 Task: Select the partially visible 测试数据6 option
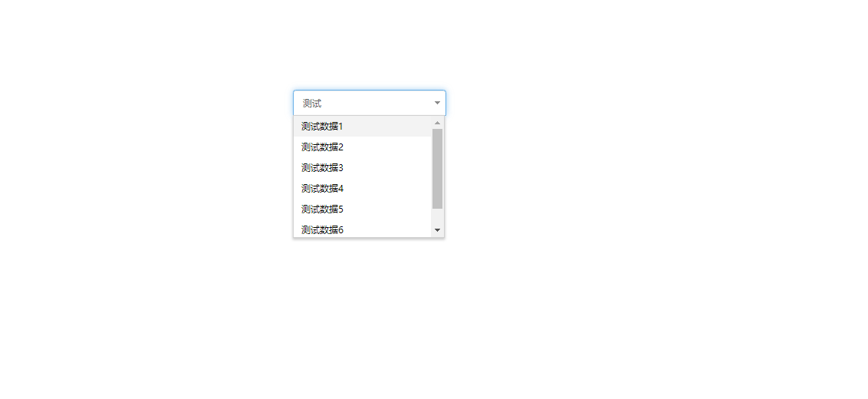point(363,229)
